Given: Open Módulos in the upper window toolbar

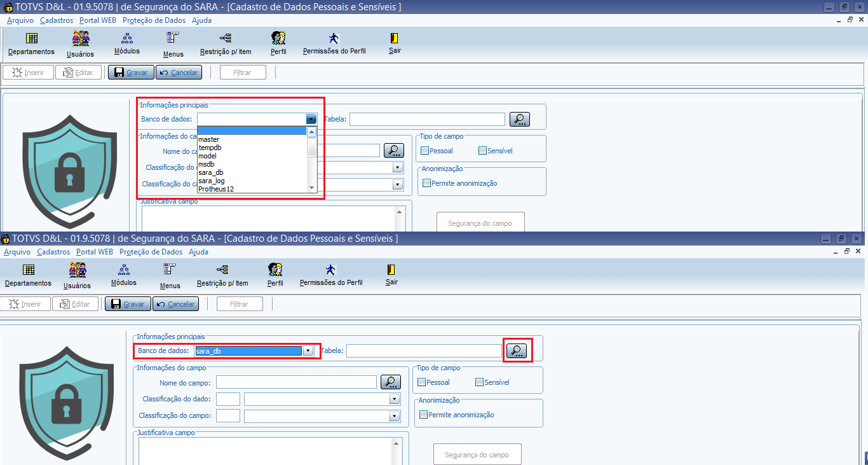Looking at the screenshot, I should [126, 43].
